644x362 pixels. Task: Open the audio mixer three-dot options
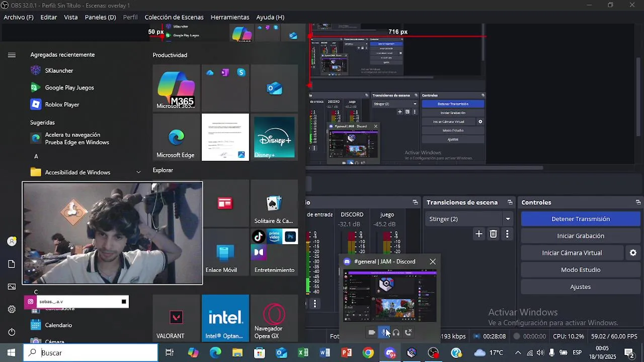[x=314, y=304]
